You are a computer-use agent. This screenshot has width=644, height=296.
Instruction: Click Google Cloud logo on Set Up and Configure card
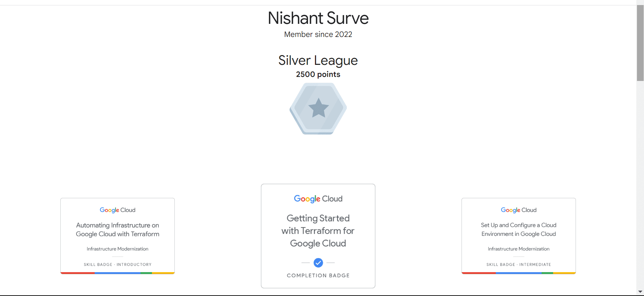(x=519, y=210)
